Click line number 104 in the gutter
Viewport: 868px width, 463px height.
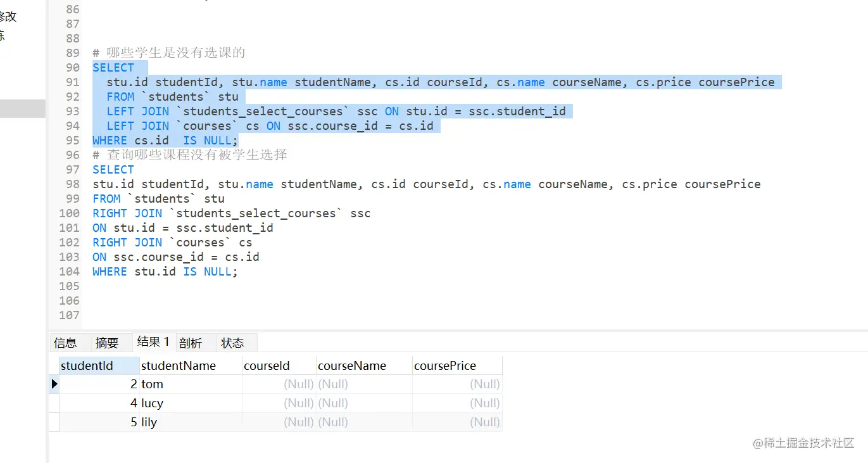pos(69,272)
